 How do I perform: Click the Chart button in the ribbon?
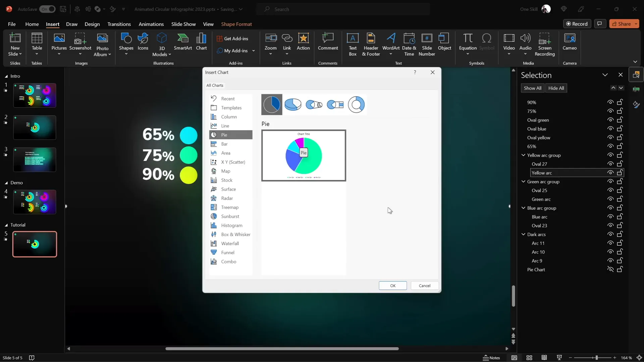click(x=201, y=42)
